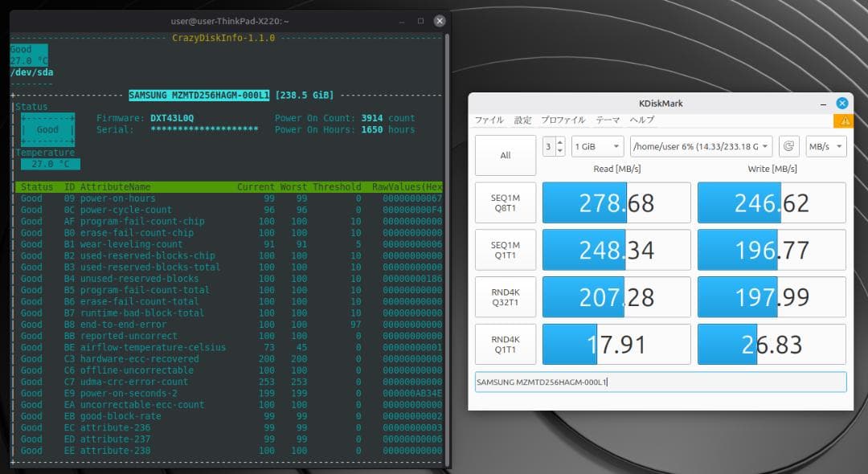Click the 17.91 RND4K Q1T1 read result

pyautogui.click(x=616, y=344)
